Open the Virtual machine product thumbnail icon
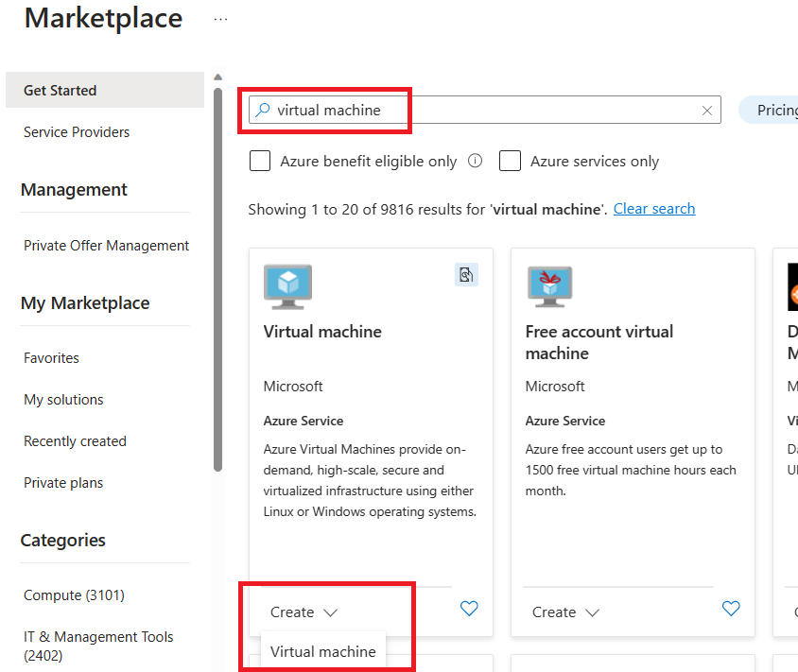 pos(287,286)
